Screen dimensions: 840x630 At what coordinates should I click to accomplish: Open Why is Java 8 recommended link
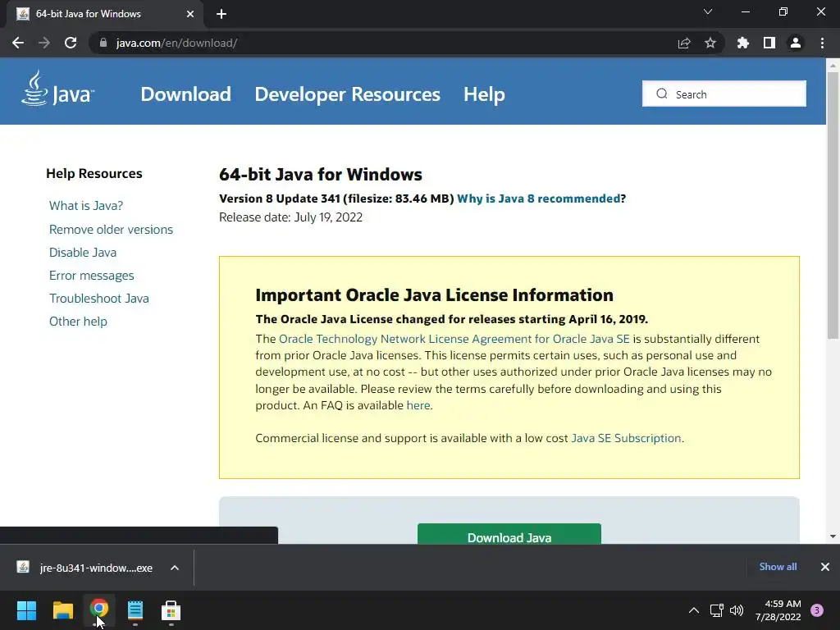pyautogui.click(x=538, y=199)
